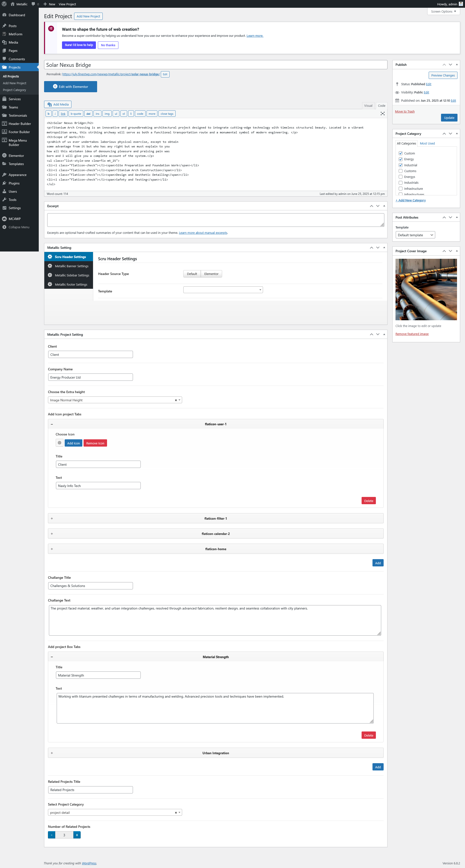This screenshot has height=868, width=465.
Task: Switch to Most Used categories tab
Action: pyautogui.click(x=427, y=144)
